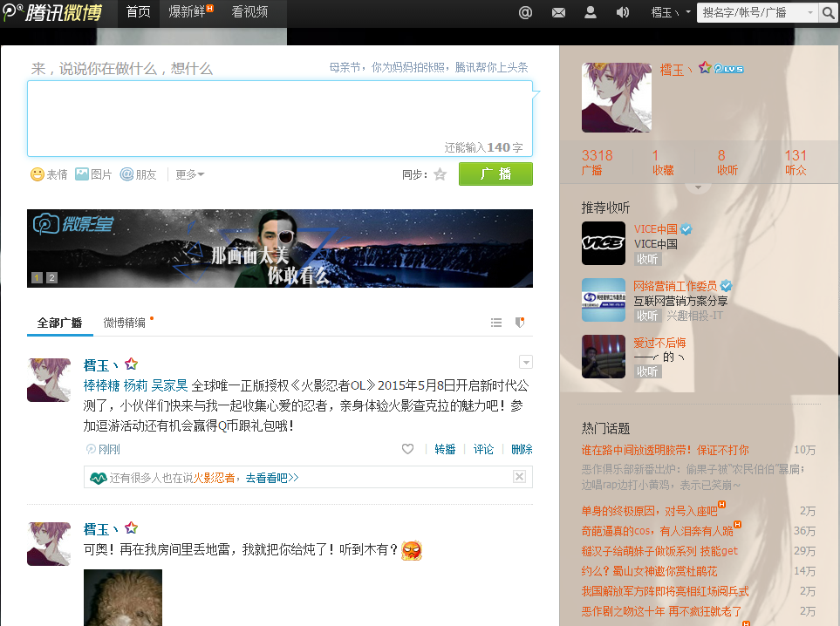Screen dimensions: 840x626
Task: Click the 删除 delete link
Action: (522, 449)
